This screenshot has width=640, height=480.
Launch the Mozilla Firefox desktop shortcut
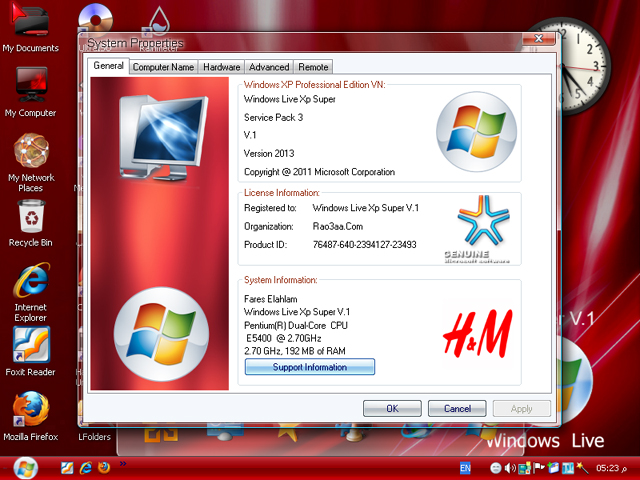coord(31,416)
